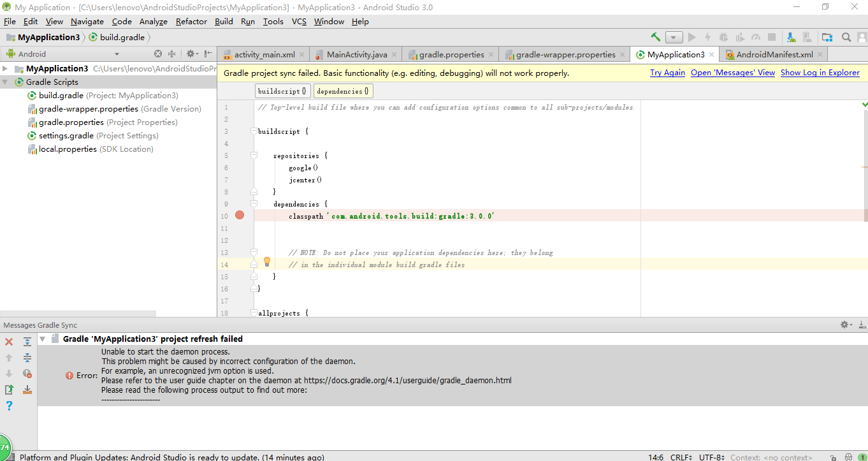Viewport: 868px width, 461px height.
Task: Click the build.gradle breadcrumb in navigation bar
Action: point(117,38)
